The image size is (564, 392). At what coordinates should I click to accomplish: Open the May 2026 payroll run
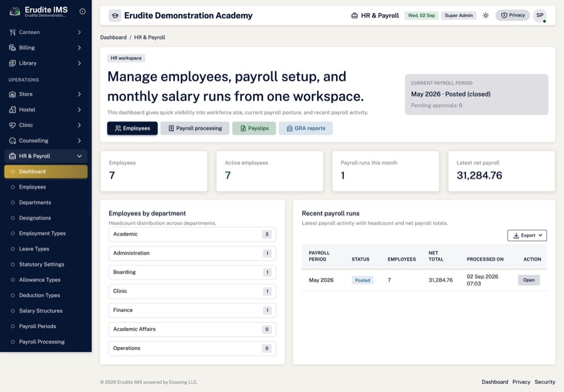[529, 280]
